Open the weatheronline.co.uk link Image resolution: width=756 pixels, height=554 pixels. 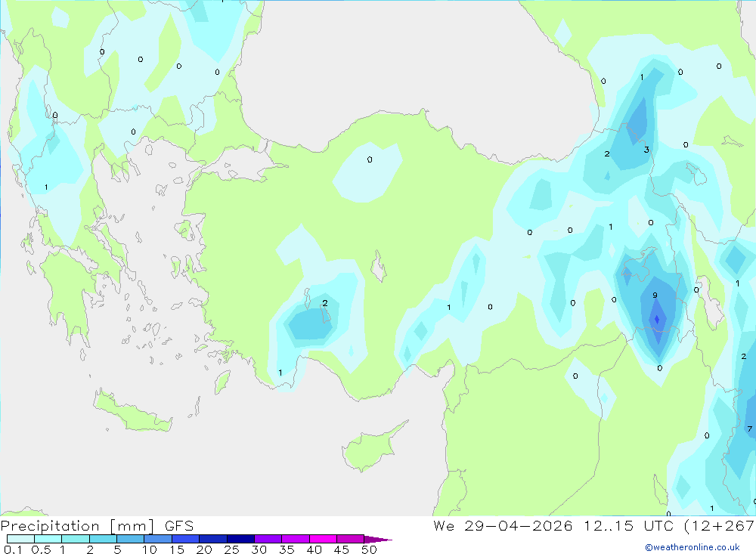(x=692, y=547)
